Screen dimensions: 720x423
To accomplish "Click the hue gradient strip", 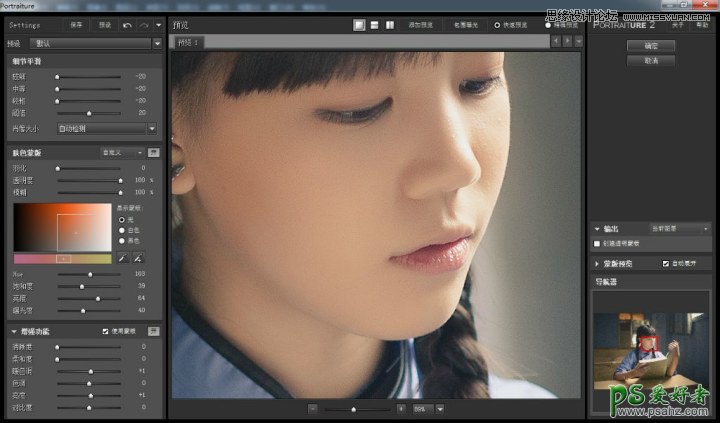I will [61, 258].
